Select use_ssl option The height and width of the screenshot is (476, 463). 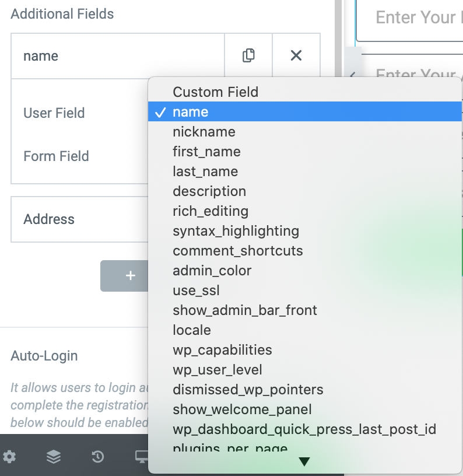click(305, 290)
